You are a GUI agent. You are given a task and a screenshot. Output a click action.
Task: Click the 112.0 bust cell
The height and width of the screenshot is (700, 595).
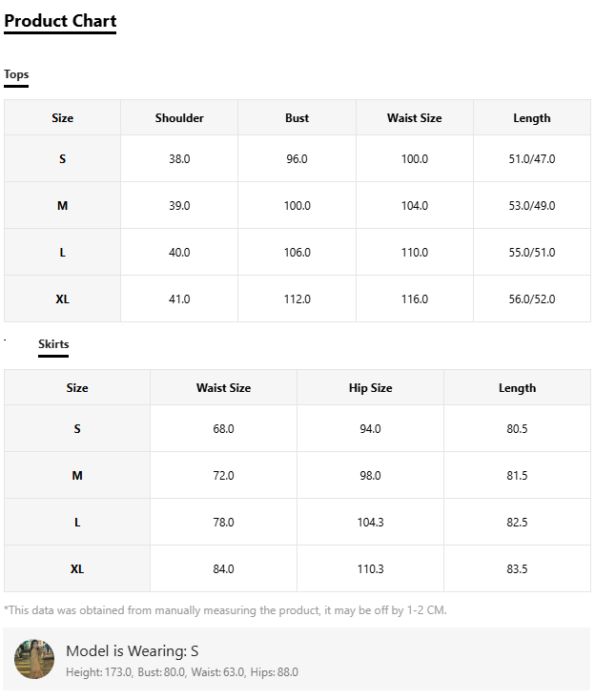tap(297, 299)
